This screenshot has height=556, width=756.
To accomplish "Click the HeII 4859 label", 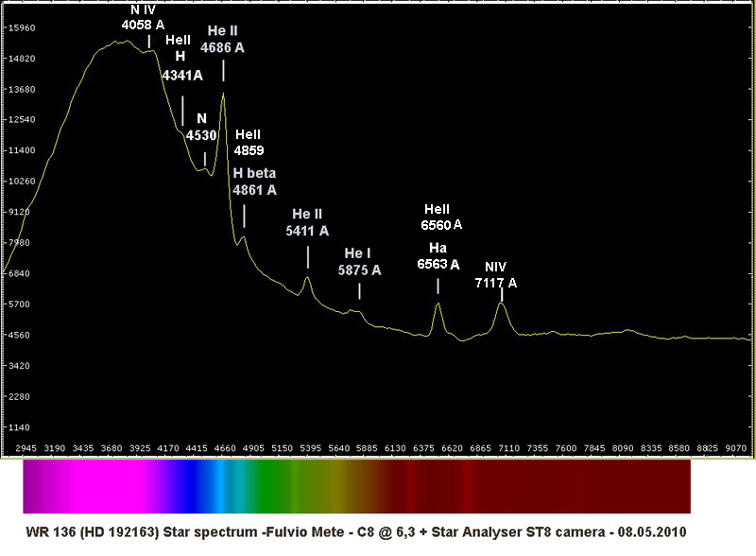I will coord(249,143).
